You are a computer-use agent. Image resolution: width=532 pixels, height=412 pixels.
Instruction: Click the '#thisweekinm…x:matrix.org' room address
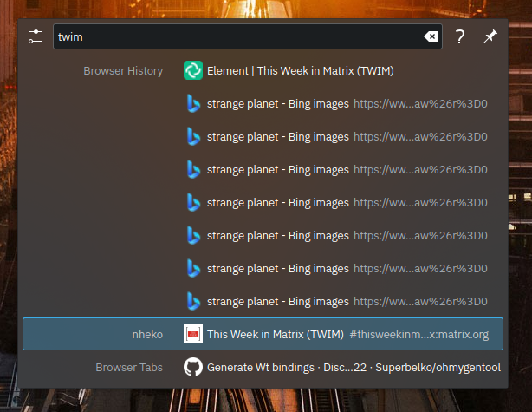[x=419, y=334]
